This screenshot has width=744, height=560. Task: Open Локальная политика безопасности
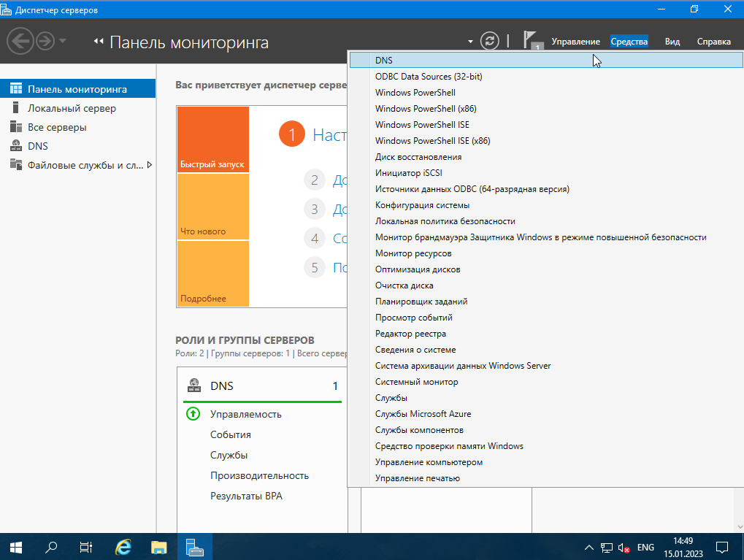(546, 221)
